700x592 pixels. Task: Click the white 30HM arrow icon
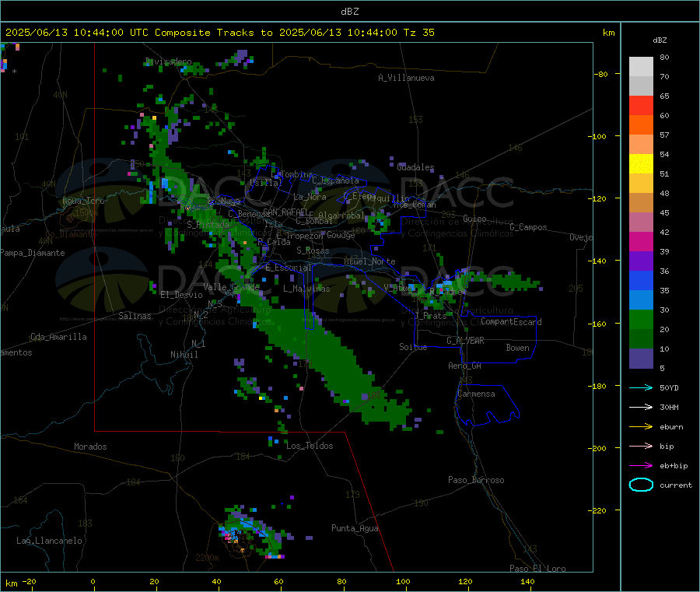pyautogui.click(x=641, y=407)
